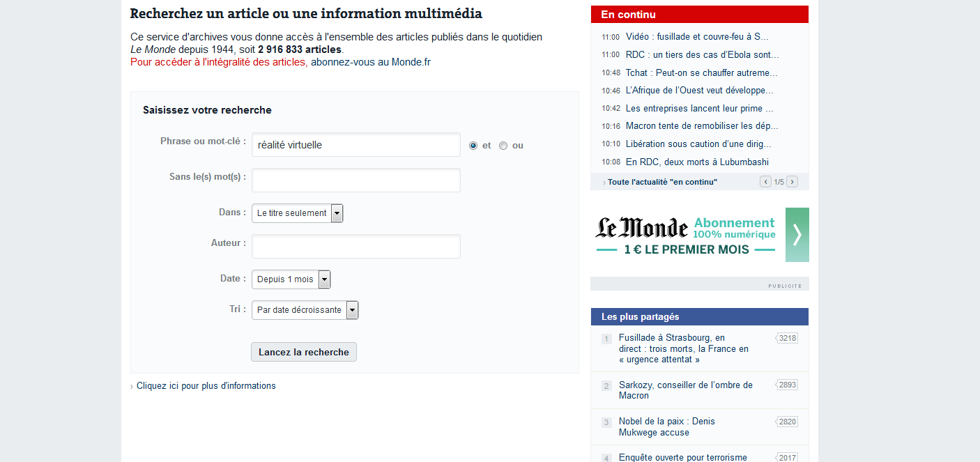Open "Toute l'actualité en continu" link

pos(662,182)
